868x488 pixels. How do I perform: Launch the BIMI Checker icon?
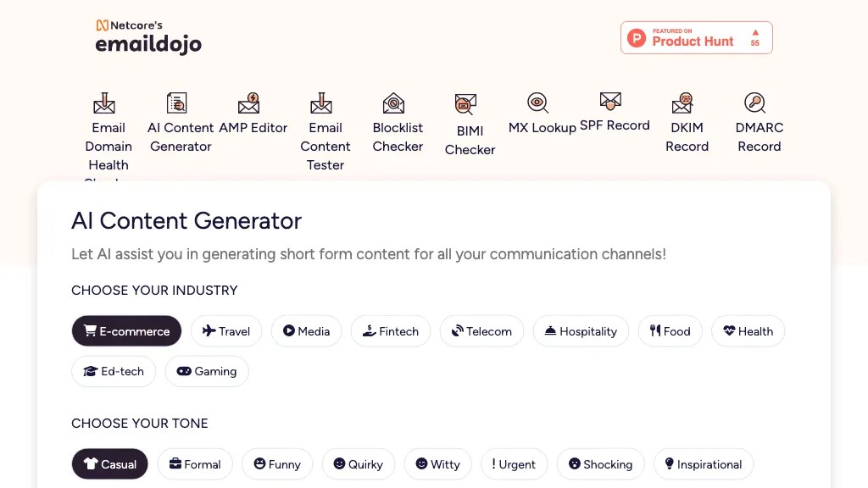465,105
